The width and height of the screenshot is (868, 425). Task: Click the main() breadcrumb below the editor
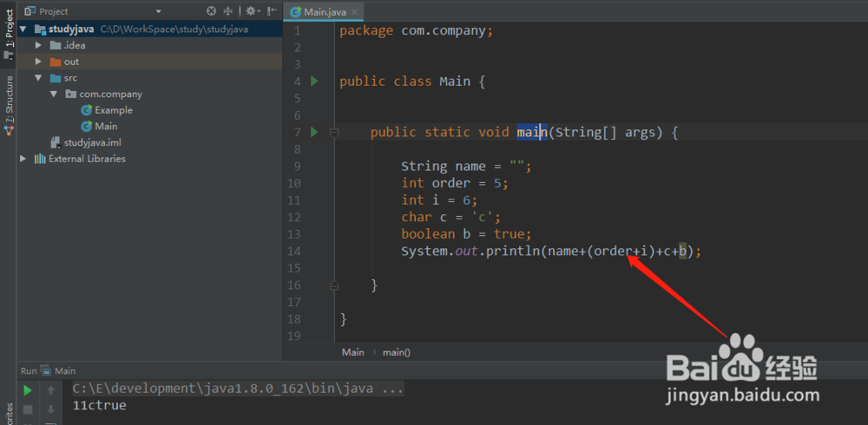click(397, 352)
